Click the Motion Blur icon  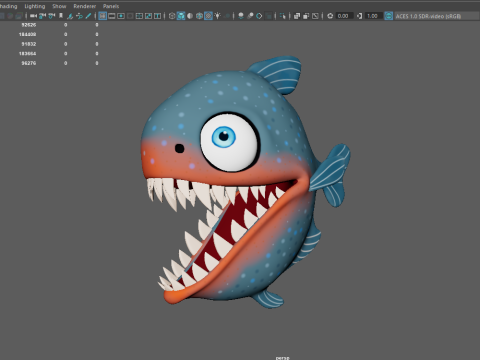point(250,16)
